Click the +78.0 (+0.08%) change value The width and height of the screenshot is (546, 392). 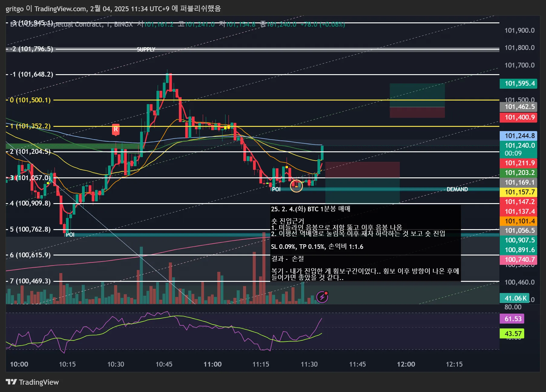coord(323,24)
